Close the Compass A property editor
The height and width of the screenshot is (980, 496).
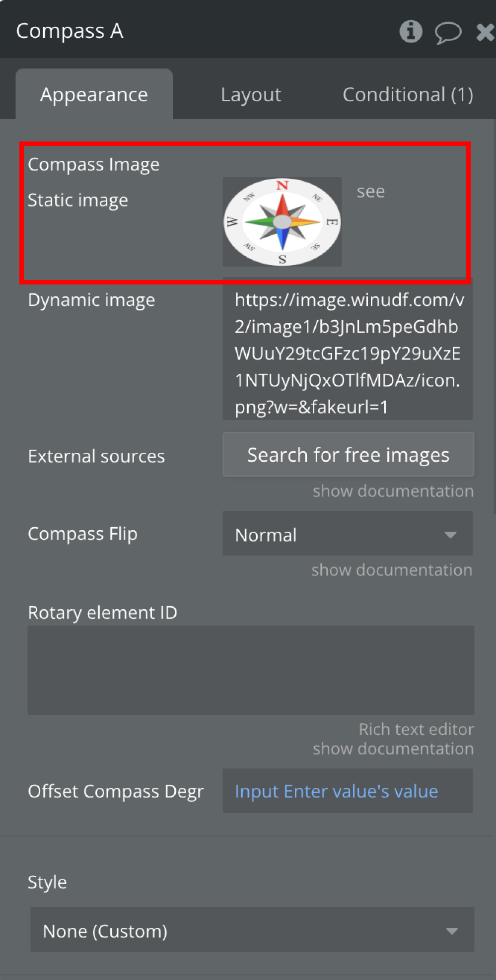click(485, 33)
